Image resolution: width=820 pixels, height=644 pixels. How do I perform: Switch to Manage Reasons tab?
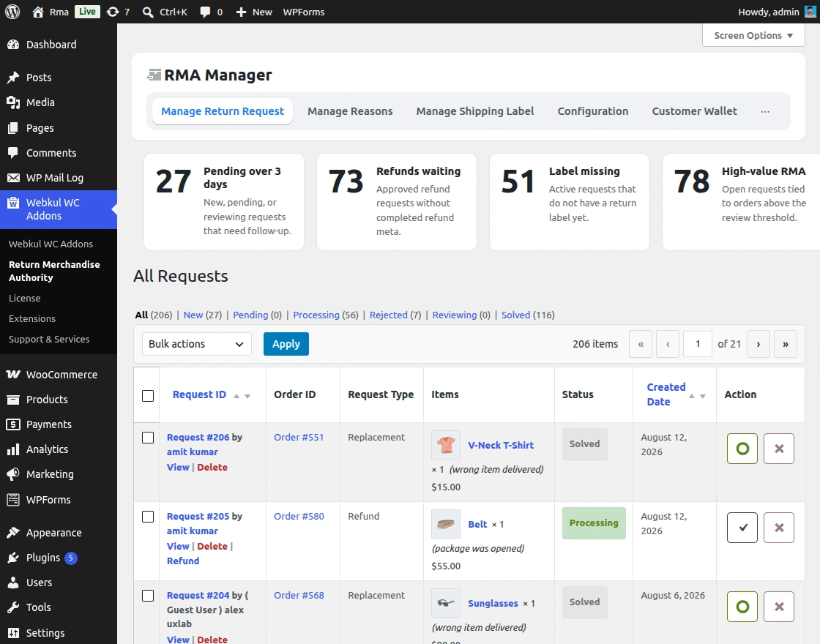[x=350, y=111]
